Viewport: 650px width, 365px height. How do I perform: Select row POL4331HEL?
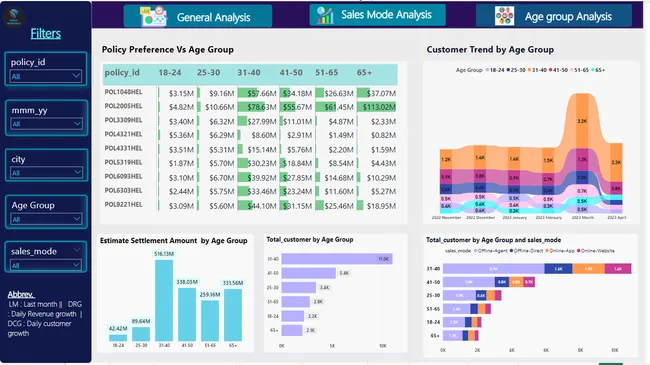pyautogui.click(x=123, y=148)
